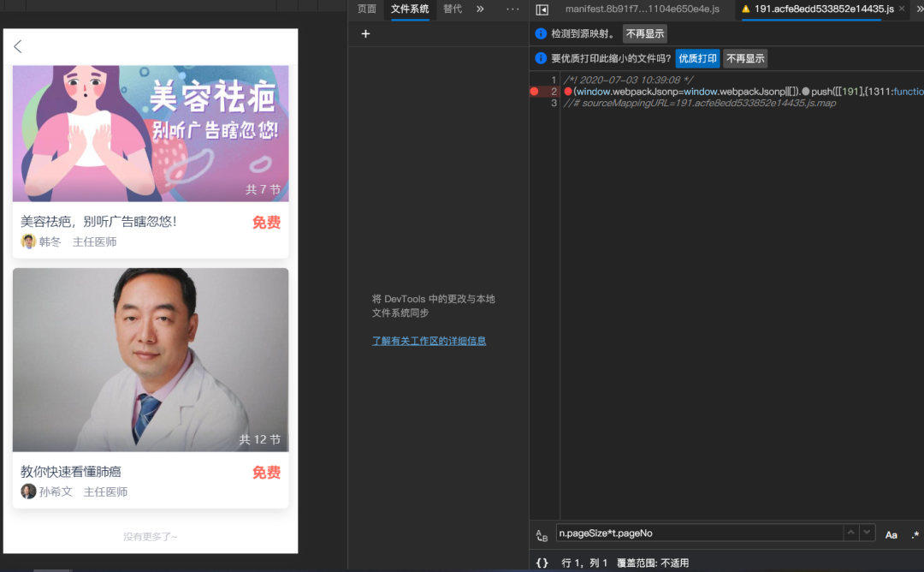Show more open file tabs chevron

pos(919,9)
